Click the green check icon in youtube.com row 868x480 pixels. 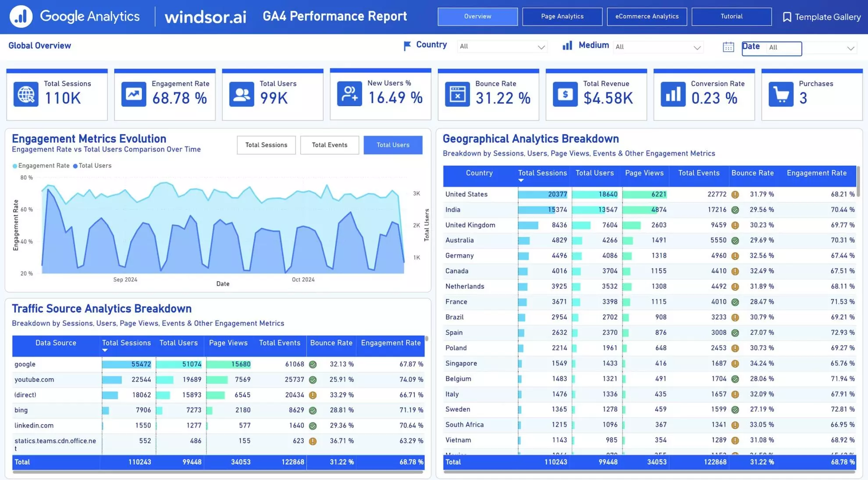click(x=313, y=380)
